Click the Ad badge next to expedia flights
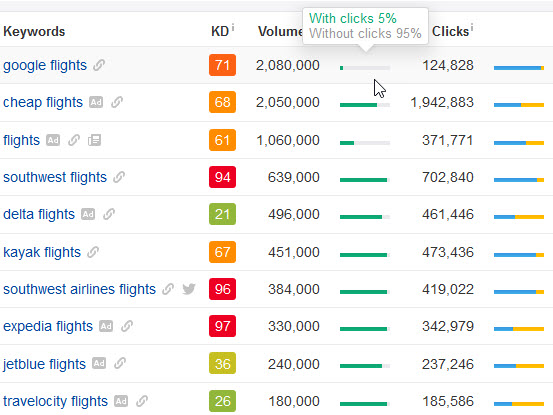553x415 pixels. (x=106, y=326)
